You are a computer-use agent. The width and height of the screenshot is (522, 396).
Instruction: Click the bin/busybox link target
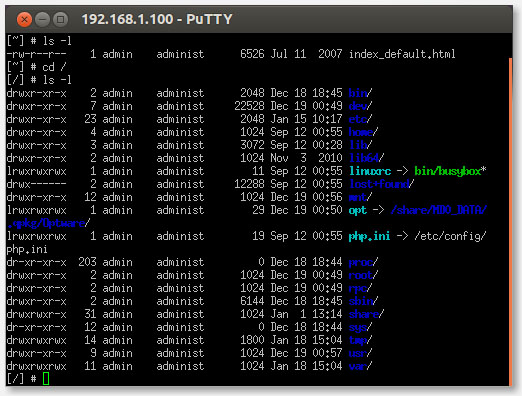coord(448,171)
